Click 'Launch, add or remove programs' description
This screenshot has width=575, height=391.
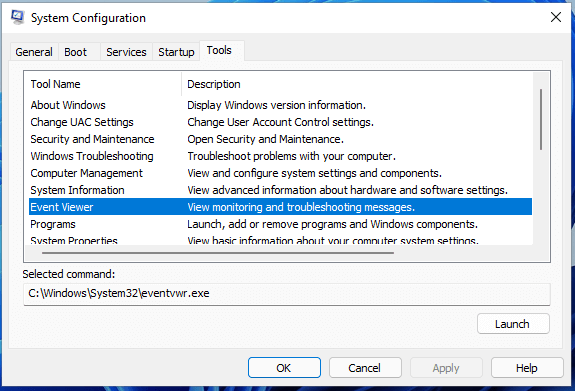pyautogui.click(x=333, y=224)
